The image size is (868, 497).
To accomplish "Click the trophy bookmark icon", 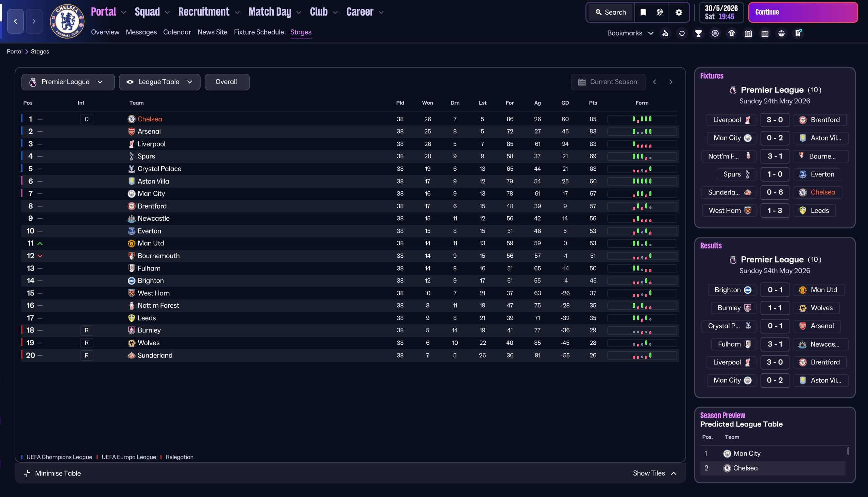I will 698,33.
